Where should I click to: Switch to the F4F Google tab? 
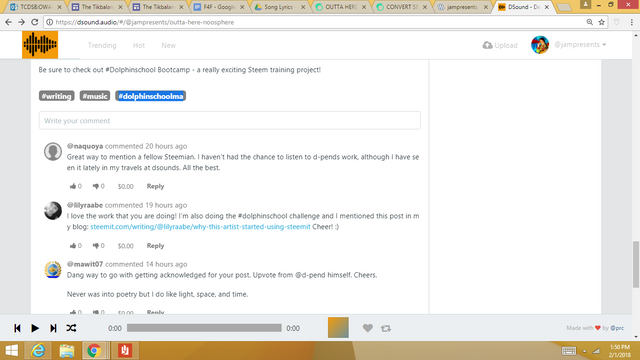point(219,7)
